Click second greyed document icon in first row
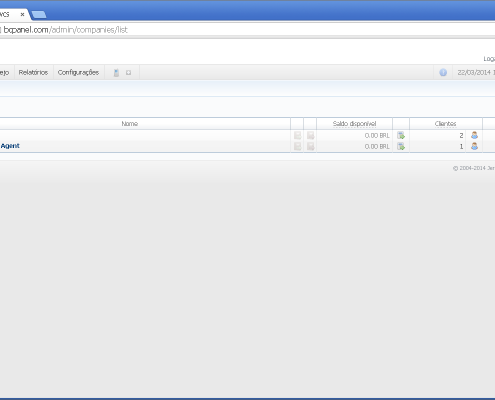 [x=311, y=135]
